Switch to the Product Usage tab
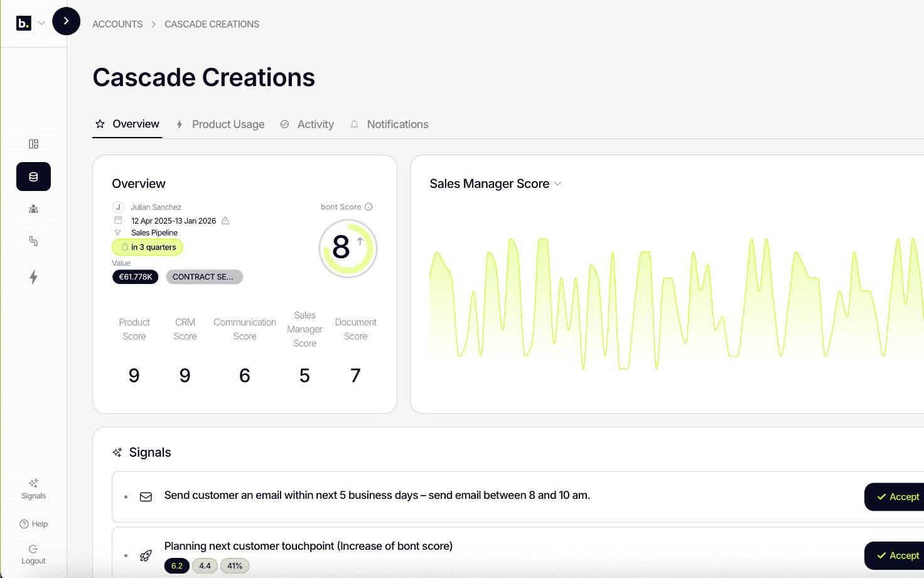The image size is (924, 578). pyautogui.click(x=228, y=124)
